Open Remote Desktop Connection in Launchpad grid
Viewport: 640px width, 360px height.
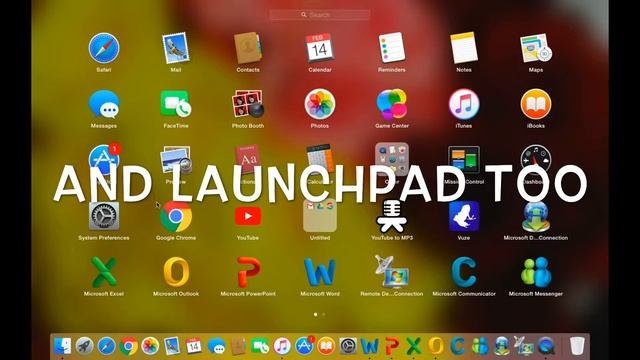point(391,272)
